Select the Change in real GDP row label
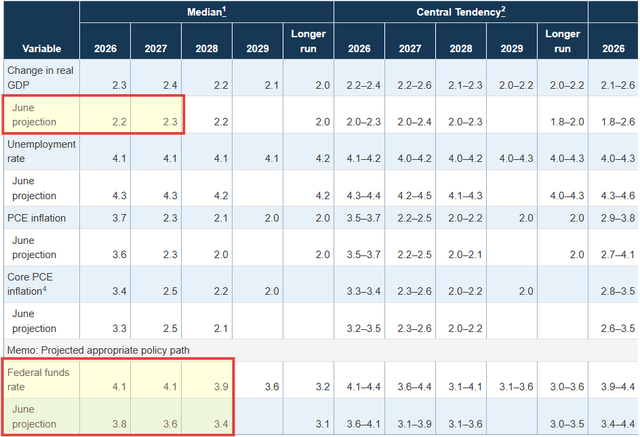Viewport: 640px width, 437px height. (x=40, y=78)
